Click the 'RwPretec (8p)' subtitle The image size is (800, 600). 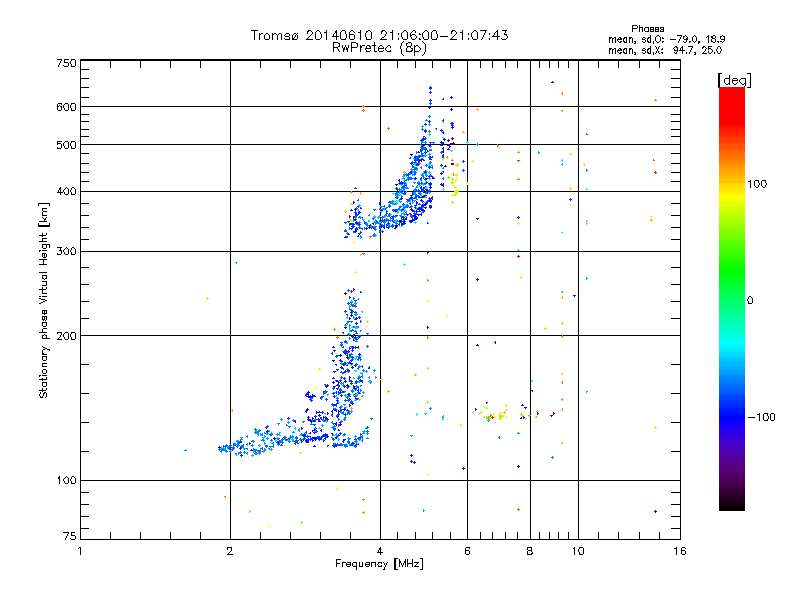pyautogui.click(x=379, y=48)
